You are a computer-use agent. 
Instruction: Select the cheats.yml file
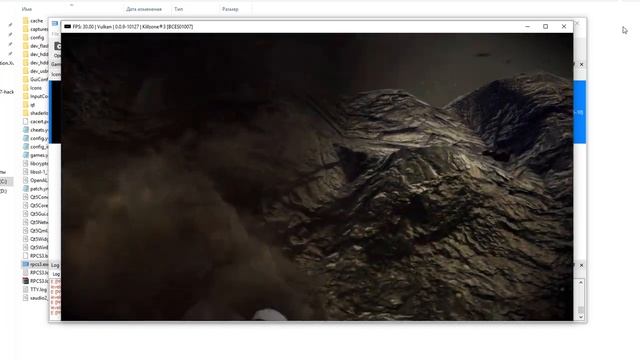35,130
